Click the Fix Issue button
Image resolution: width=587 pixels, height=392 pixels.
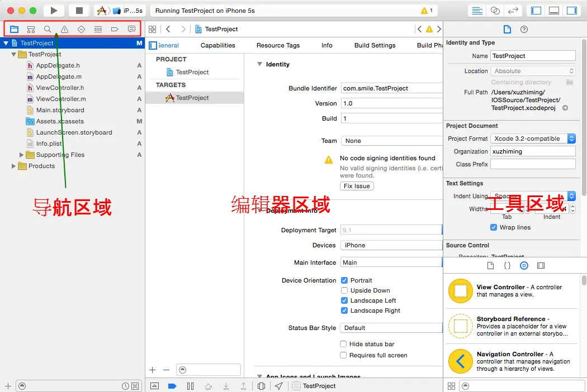coord(357,187)
